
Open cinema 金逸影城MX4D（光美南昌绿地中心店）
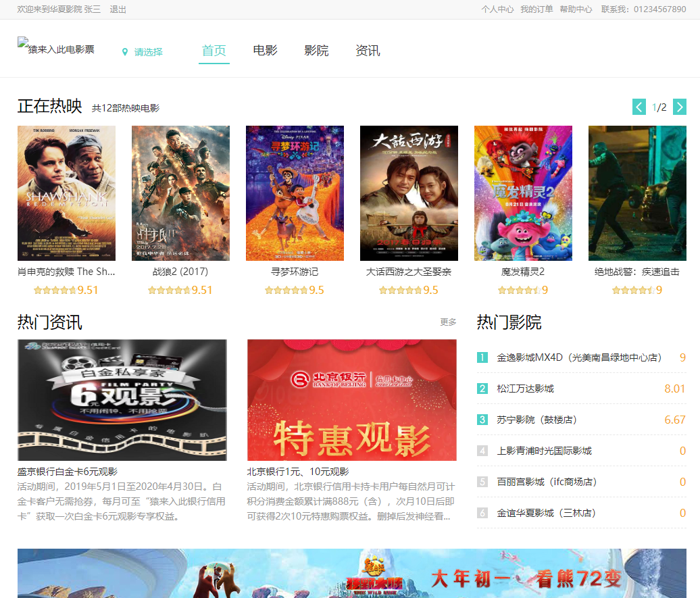(x=580, y=357)
